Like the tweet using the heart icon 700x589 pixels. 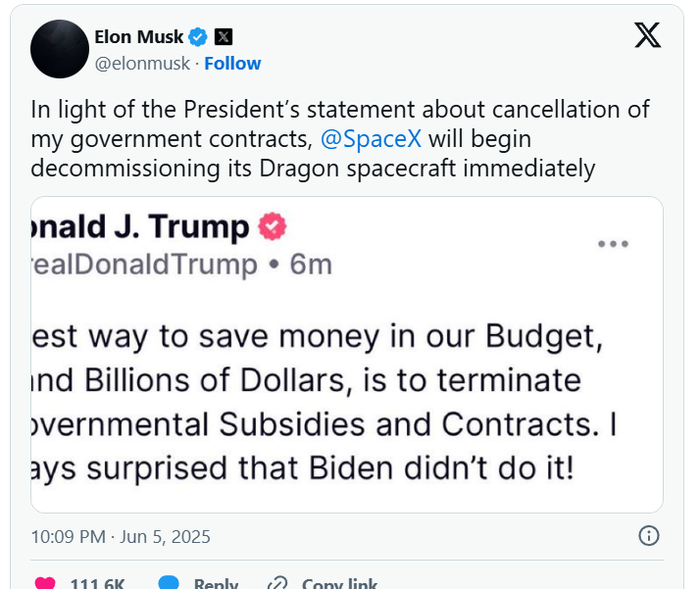(45, 582)
